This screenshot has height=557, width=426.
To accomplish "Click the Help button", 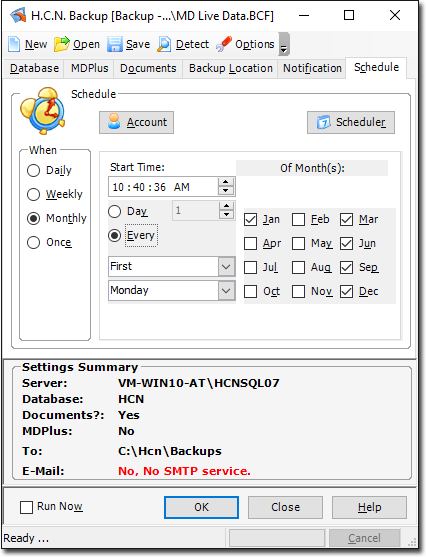I will 370,507.
